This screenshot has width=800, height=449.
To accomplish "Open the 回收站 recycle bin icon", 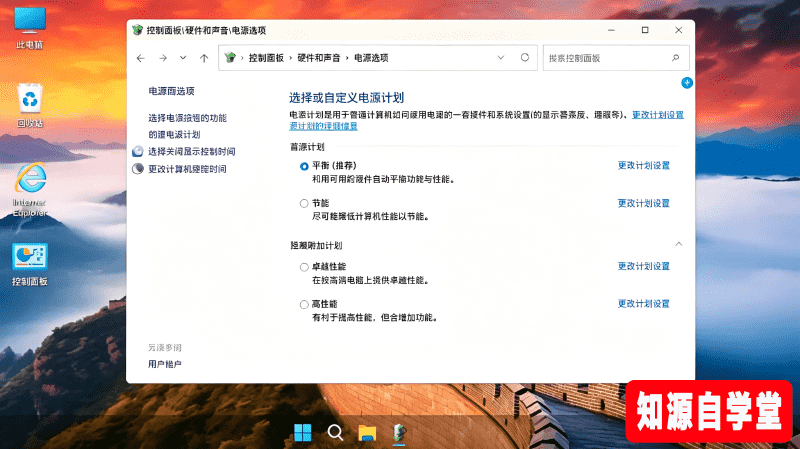I will [x=30, y=105].
